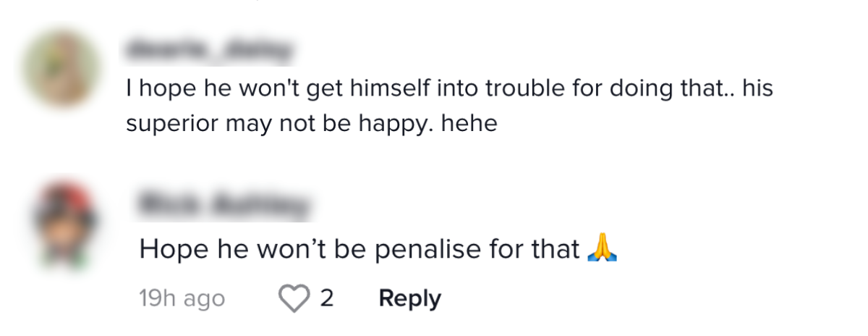The width and height of the screenshot is (868, 336).
Task: Click the "superior may not be happy" line
Action: (x=311, y=123)
